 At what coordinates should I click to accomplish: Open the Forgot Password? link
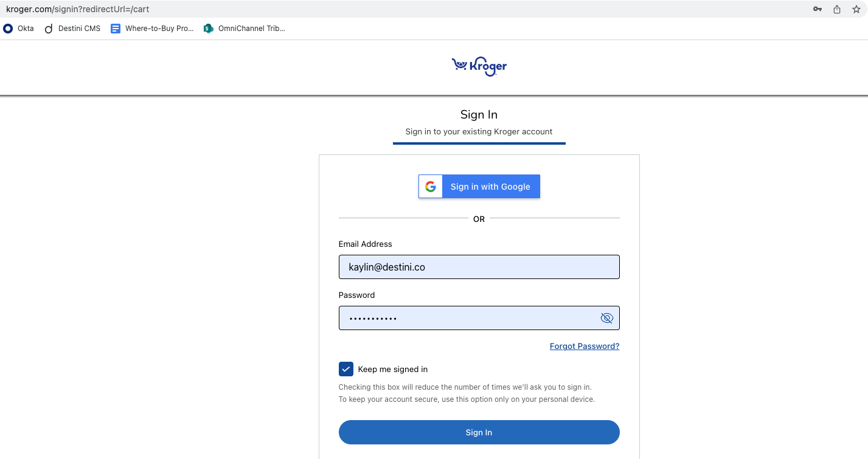[x=585, y=346]
